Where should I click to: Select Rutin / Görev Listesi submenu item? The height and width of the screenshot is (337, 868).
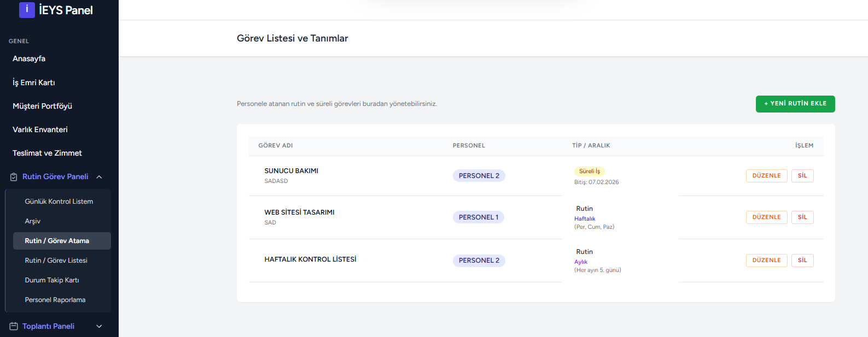[x=56, y=261]
